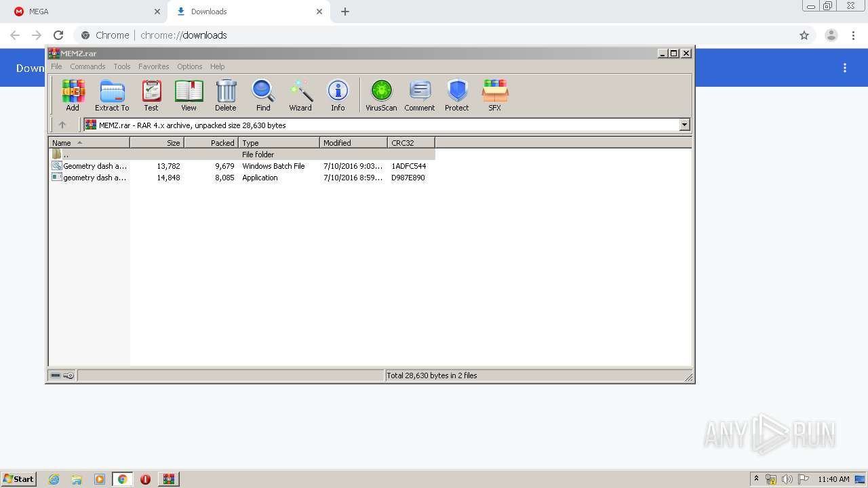Select the parent folder '..' row

point(242,155)
